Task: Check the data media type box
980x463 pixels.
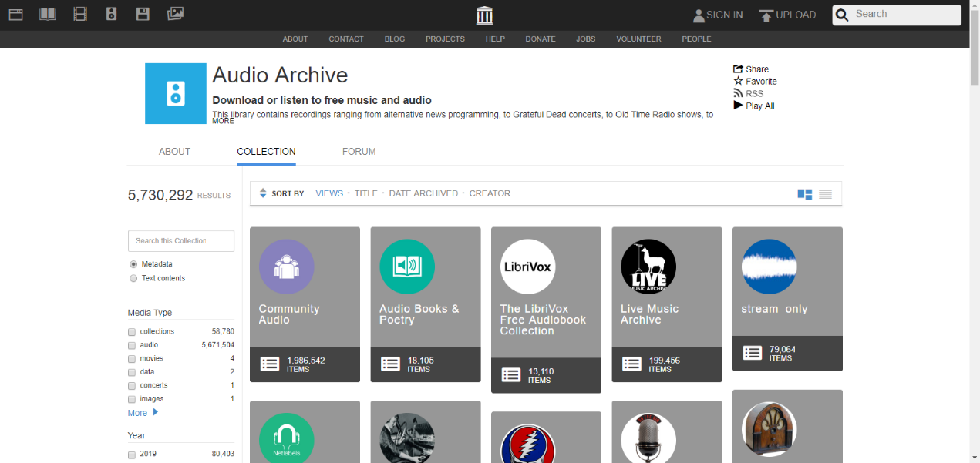Action: [132, 372]
